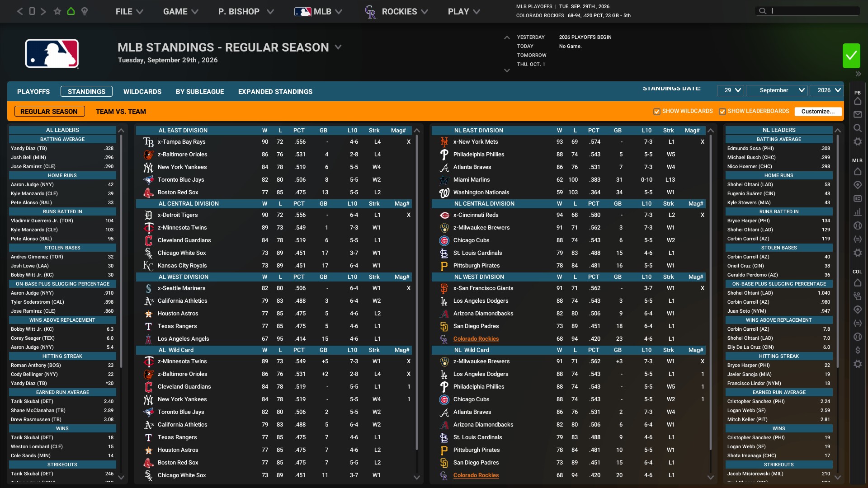868x488 pixels.
Task: Click the bookmark star icon
Action: coord(57,11)
